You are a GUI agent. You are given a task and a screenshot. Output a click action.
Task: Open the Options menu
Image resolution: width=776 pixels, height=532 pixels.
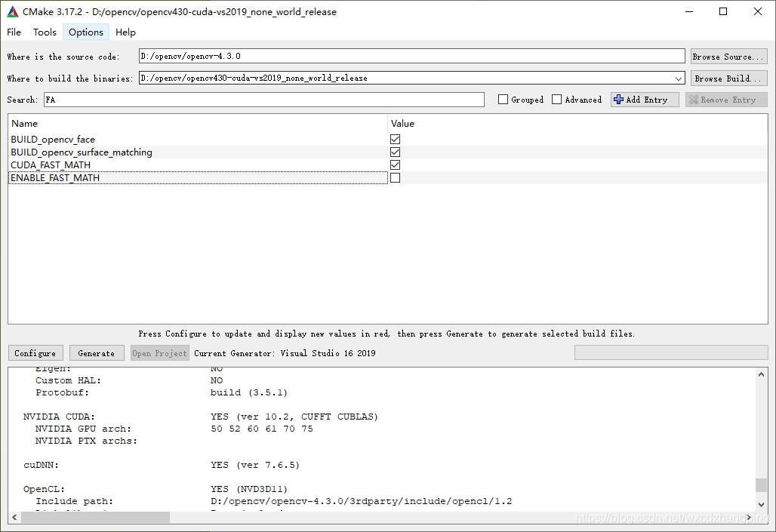tap(85, 32)
